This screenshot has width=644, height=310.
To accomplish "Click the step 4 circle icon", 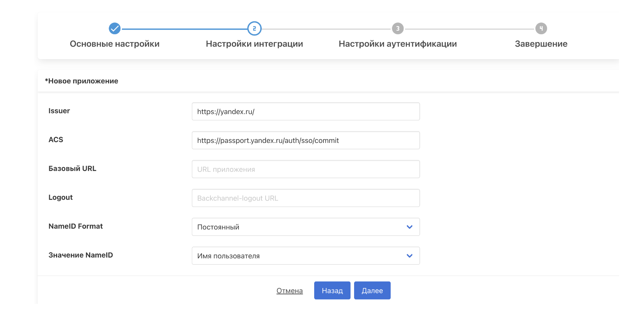I will coord(541,29).
